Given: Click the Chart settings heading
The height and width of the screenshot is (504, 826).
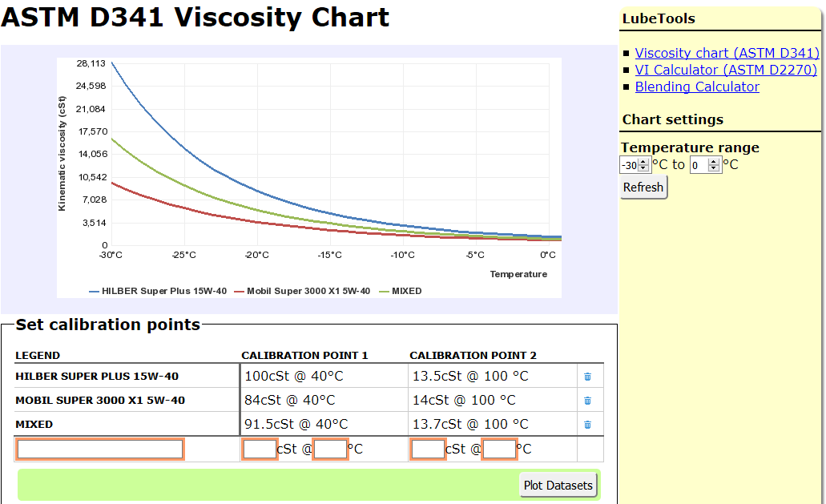Looking at the screenshot, I should 673,119.
